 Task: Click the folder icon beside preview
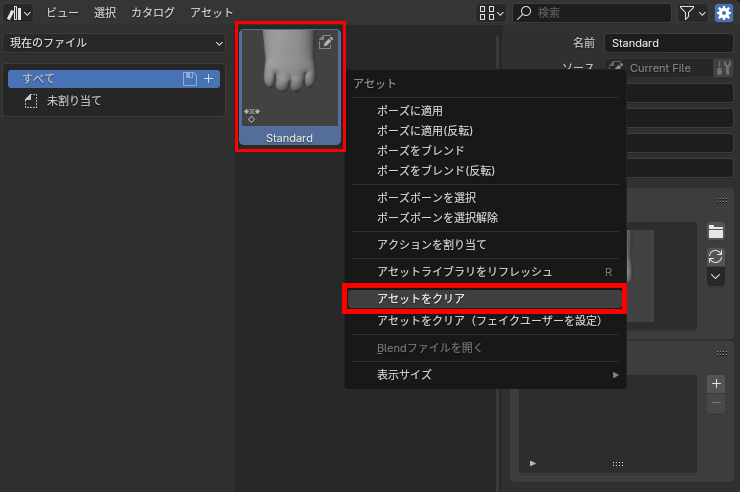716,231
